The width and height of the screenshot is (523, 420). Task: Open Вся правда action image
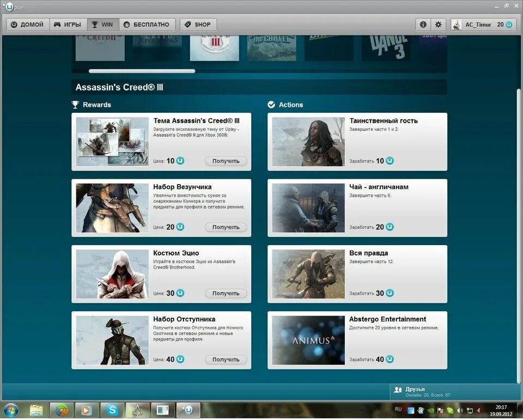(308, 274)
